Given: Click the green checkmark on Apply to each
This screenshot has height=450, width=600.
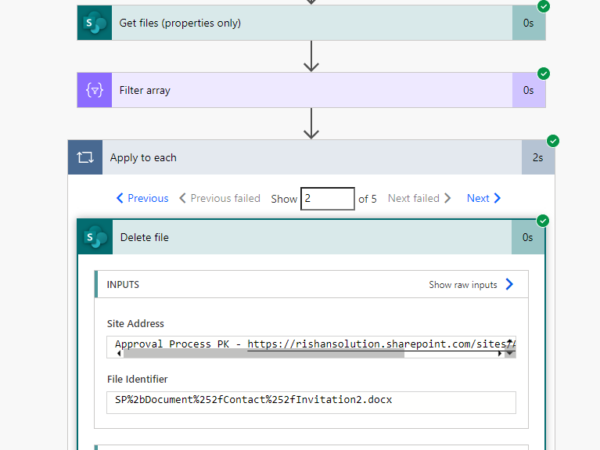Looking at the screenshot, I should coord(553,141).
